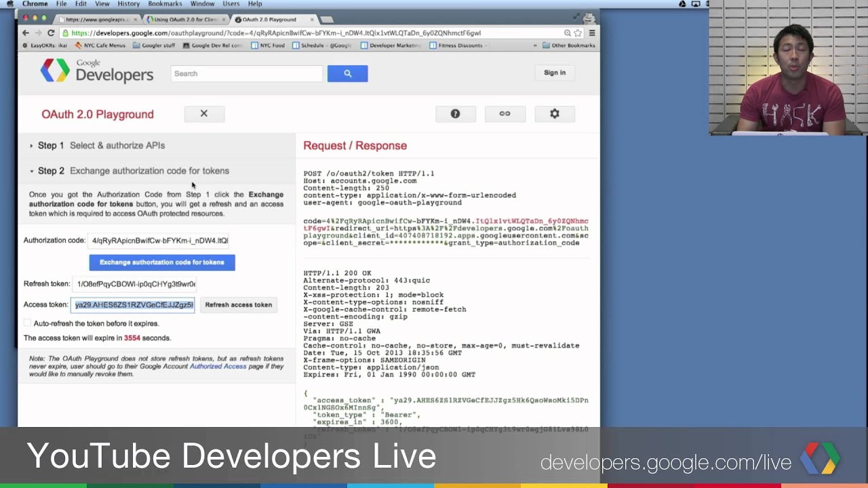
Task: Click the fullscreen arrows in Chrome window
Action: coord(577,16)
